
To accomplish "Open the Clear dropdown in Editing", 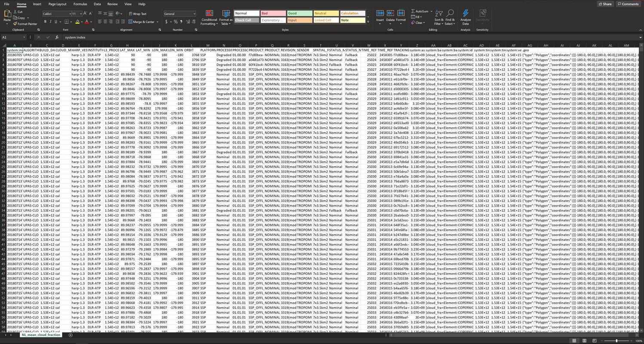I will point(418,23).
